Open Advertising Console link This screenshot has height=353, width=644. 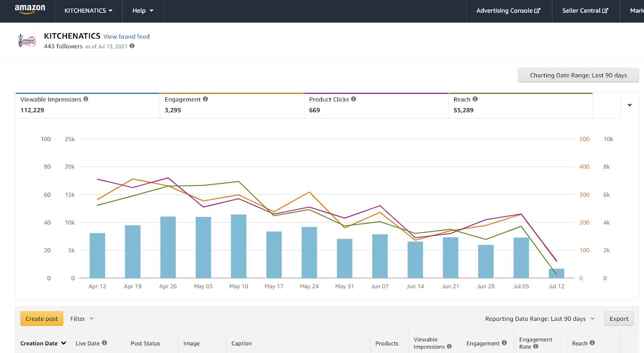(508, 11)
